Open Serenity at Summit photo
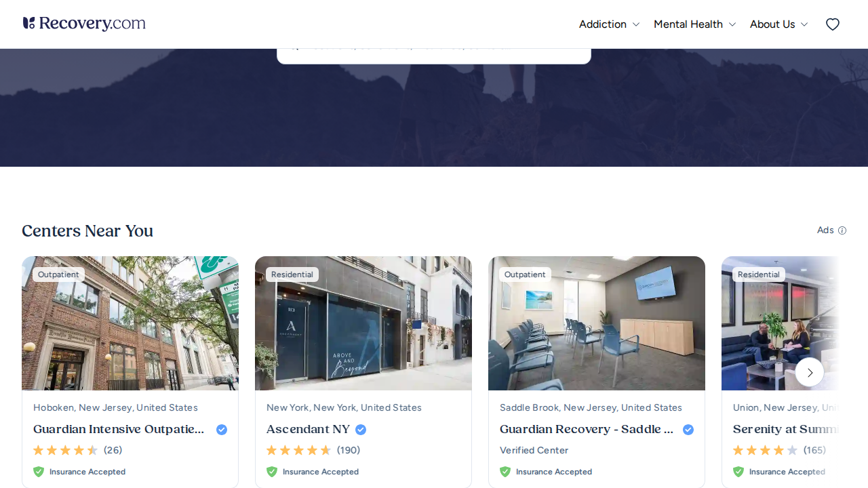 781,323
